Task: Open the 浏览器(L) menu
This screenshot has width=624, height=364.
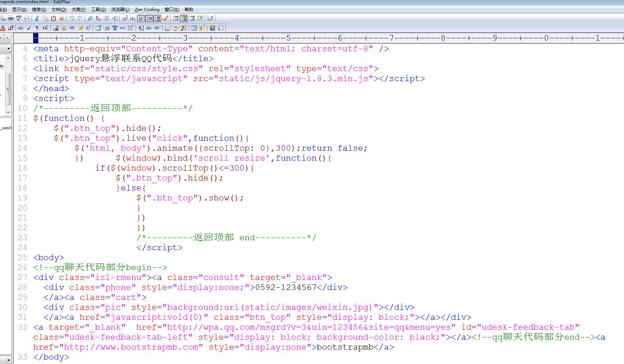Action: coord(120,9)
